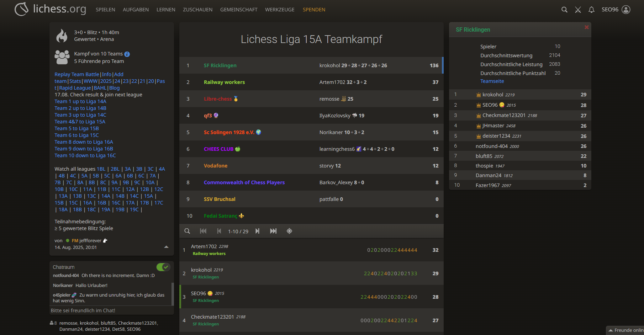644x335 pixels.
Task: Select qf3 team row
Action: pos(311,116)
